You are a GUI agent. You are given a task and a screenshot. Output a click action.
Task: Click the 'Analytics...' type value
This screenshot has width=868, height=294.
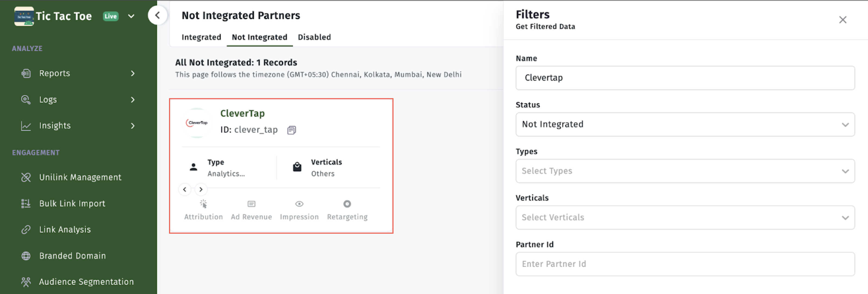[226, 174]
